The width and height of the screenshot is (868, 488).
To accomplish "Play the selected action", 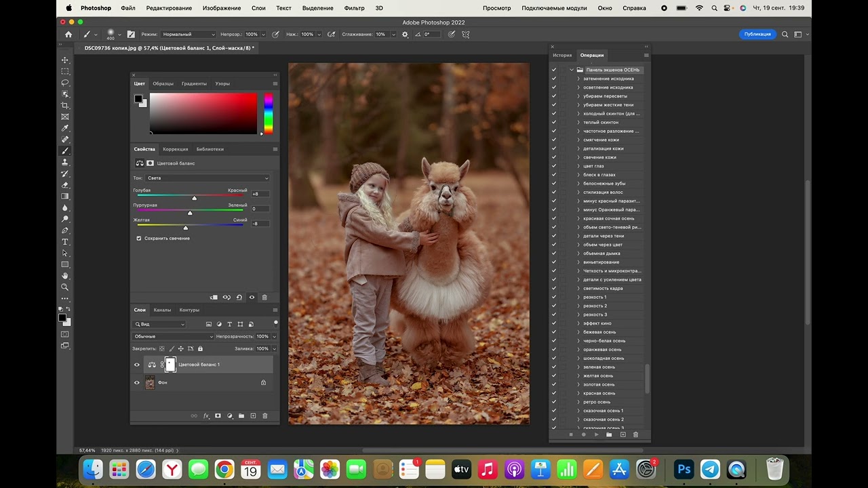I will coord(596,434).
